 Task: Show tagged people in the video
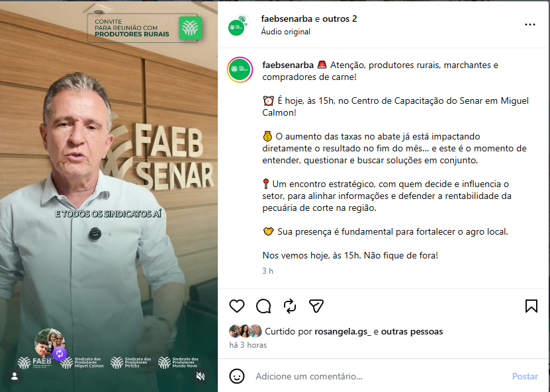click(15, 376)
